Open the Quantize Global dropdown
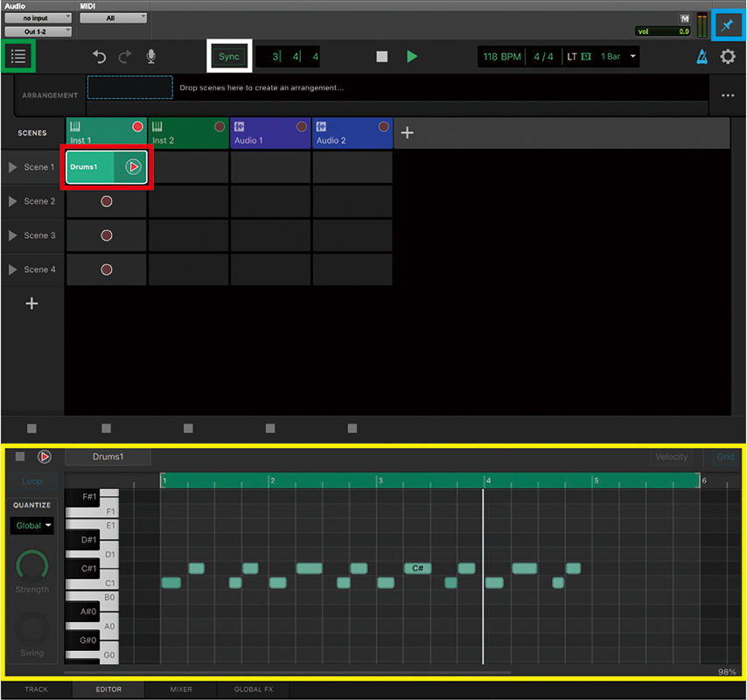The width and height of the screenshot is (747, 700). (x=31, y=526)
